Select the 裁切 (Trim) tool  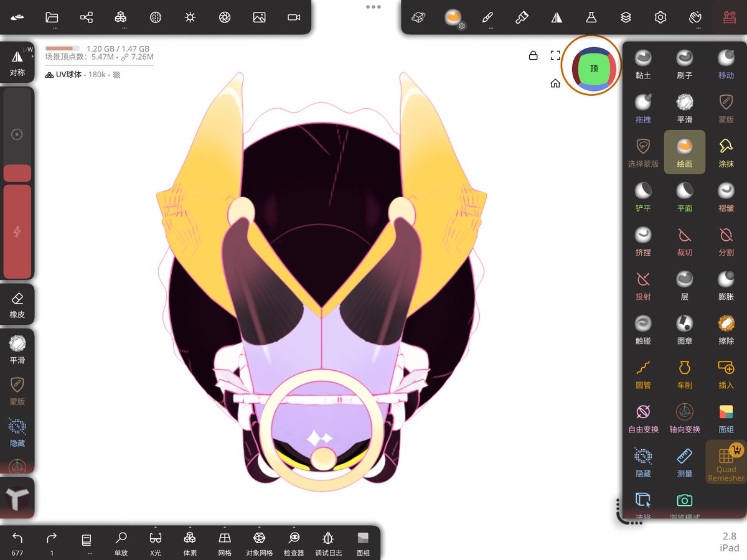click(x=685, y=240)
